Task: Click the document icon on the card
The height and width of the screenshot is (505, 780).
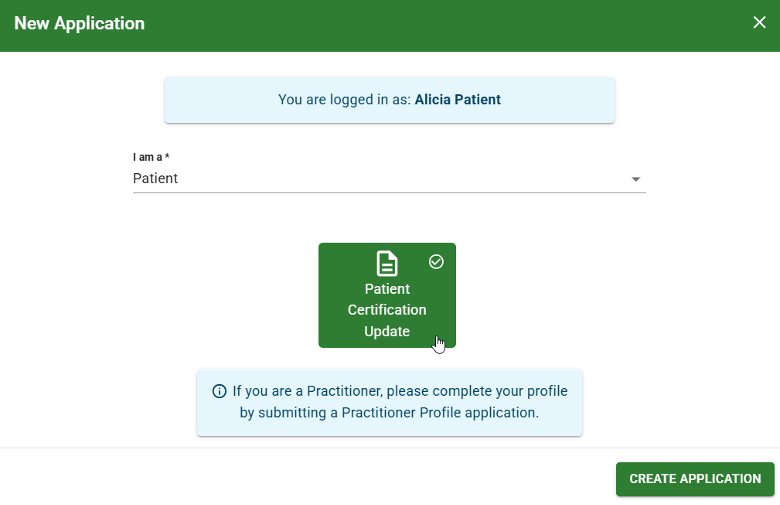Action: click(387, 263)
